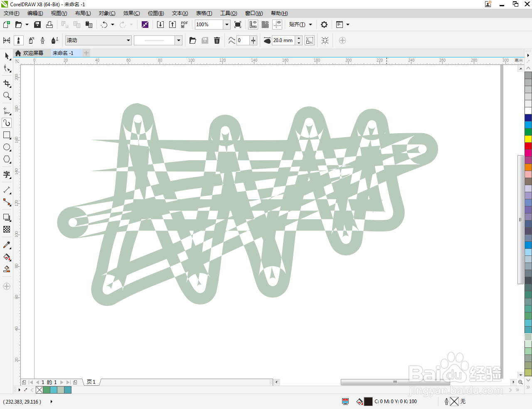This screenshot has height=409, width=532.
Task: Click the Publish to PDF icon
Action: pyautogui.click(x=185, y=25)
